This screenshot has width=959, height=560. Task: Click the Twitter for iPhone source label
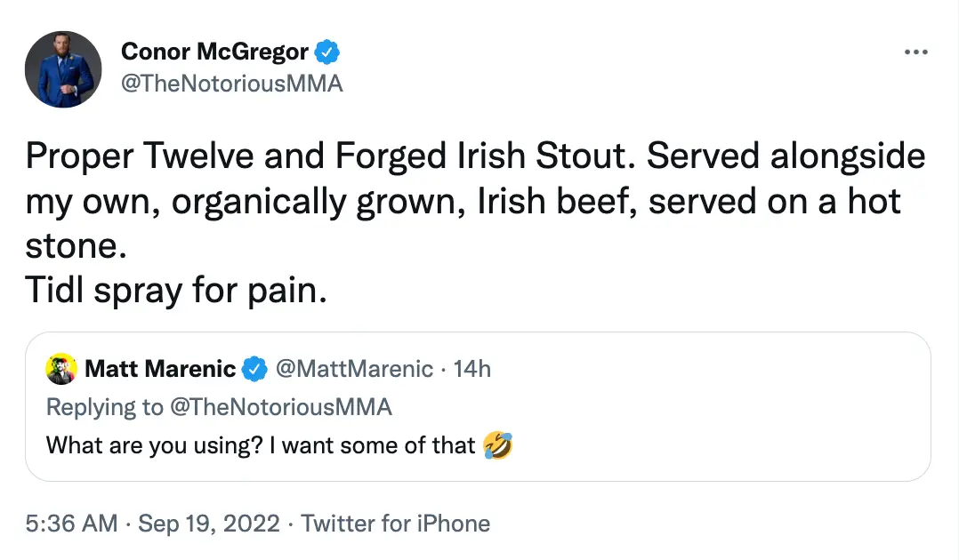tap(397, 524)
